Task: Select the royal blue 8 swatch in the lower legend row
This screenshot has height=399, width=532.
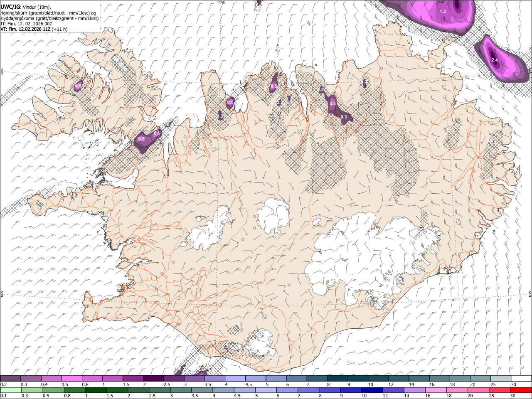Action: click(330, 390)
